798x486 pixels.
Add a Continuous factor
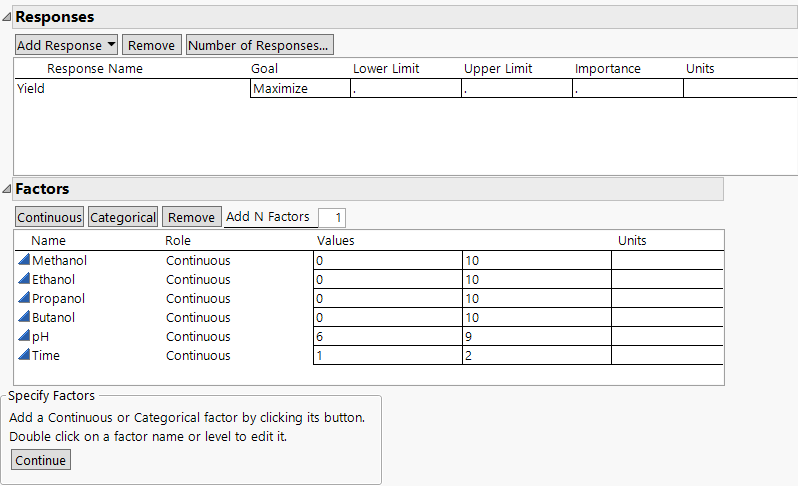click(x=49, y=217)
